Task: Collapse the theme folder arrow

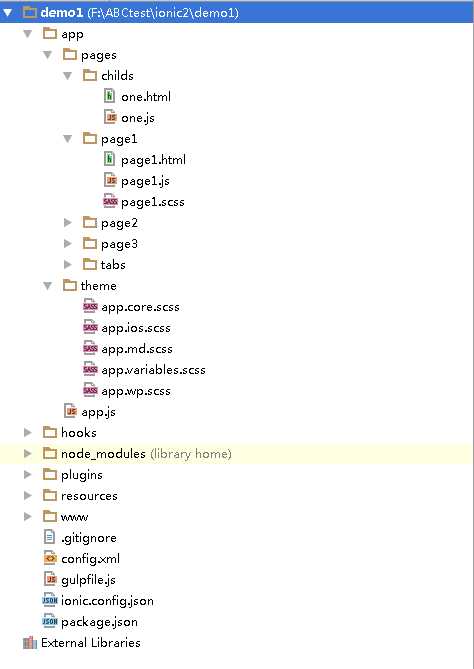Action: coord(47,285)
